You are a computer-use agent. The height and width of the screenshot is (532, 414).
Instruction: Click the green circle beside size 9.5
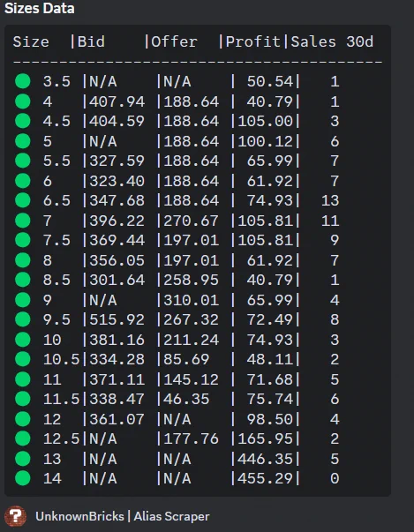23,319
